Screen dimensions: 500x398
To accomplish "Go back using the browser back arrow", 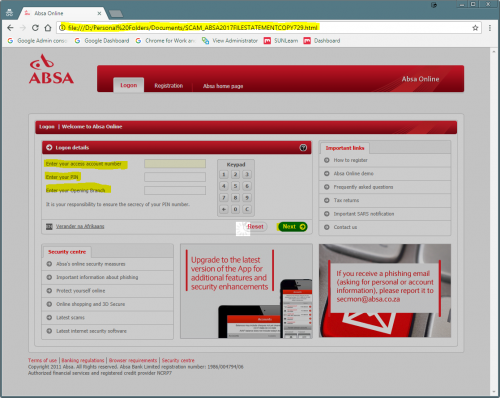I will coord(10,28).
